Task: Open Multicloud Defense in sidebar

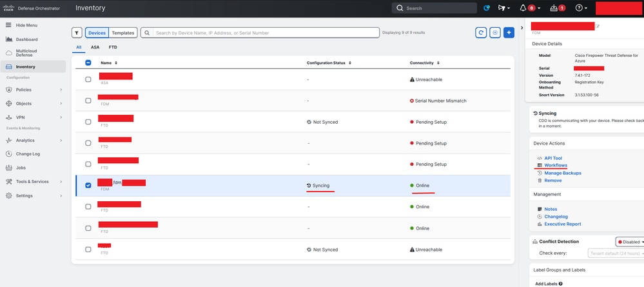Action: pos(26,53)
